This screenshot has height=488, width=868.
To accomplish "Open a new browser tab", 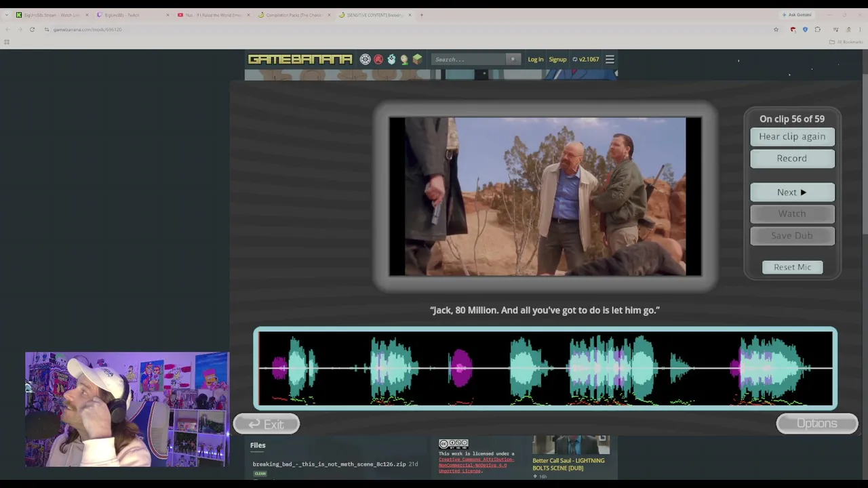I will tap(421, 15).
